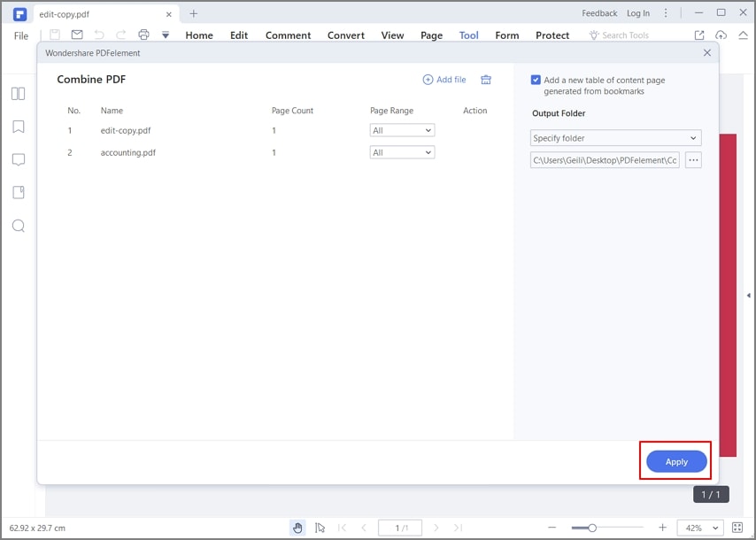Open the Bookmarks panel in sidebar
Screen dimensions: 756x540
click(18, 126)
